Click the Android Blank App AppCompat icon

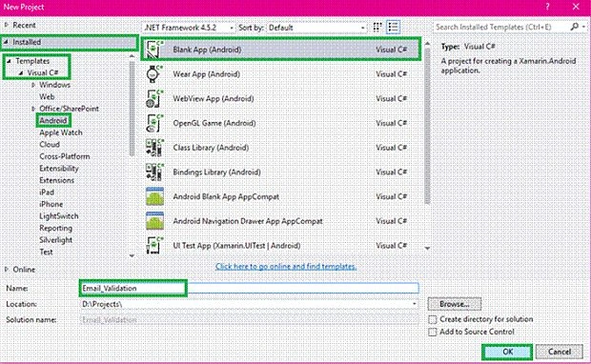pos(154,196)
